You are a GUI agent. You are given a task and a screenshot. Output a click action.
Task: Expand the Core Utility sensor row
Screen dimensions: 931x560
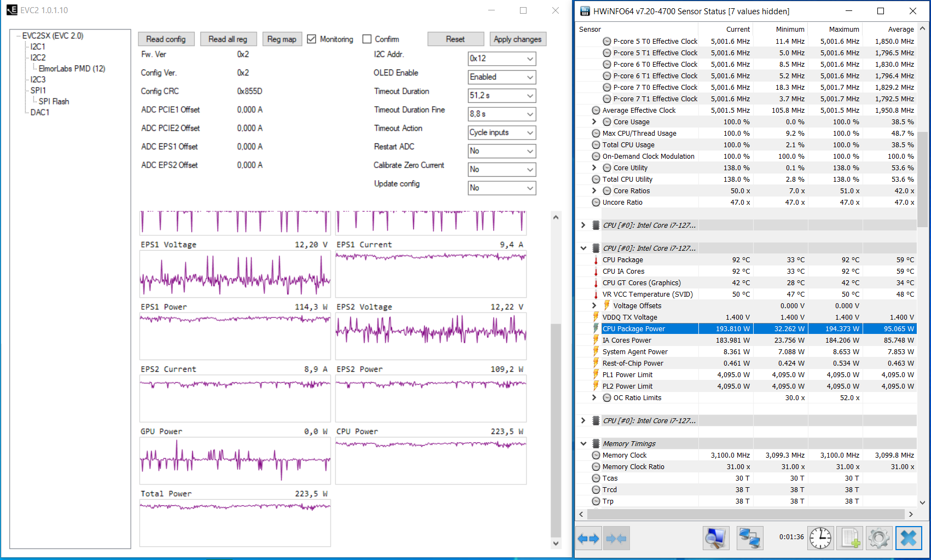tap(594, 168)
